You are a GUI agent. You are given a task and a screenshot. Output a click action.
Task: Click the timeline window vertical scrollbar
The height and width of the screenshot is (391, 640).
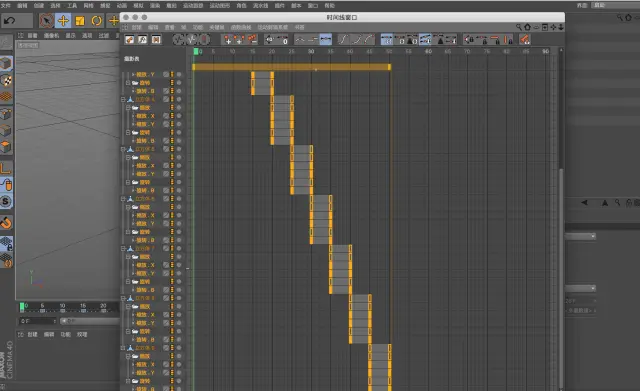[561, 278]
